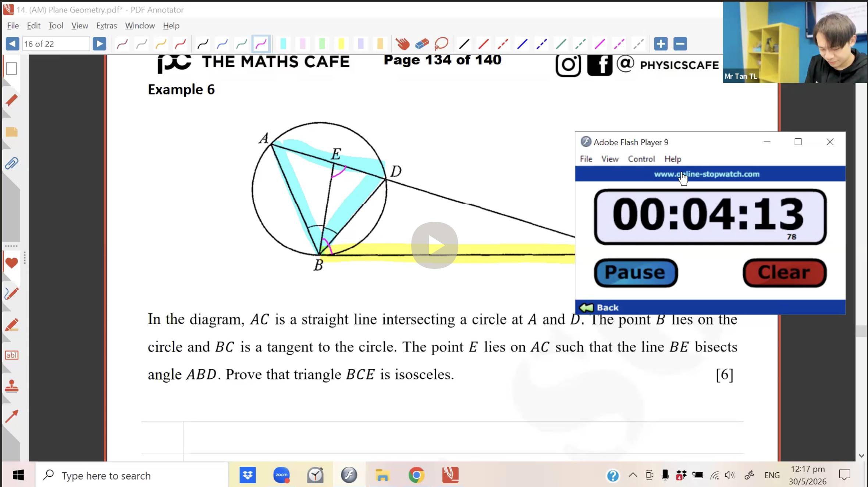This screenshot has height=487, width=868.
Task: Click the page number field showing 16 of 22
Action: pos(56,44)
